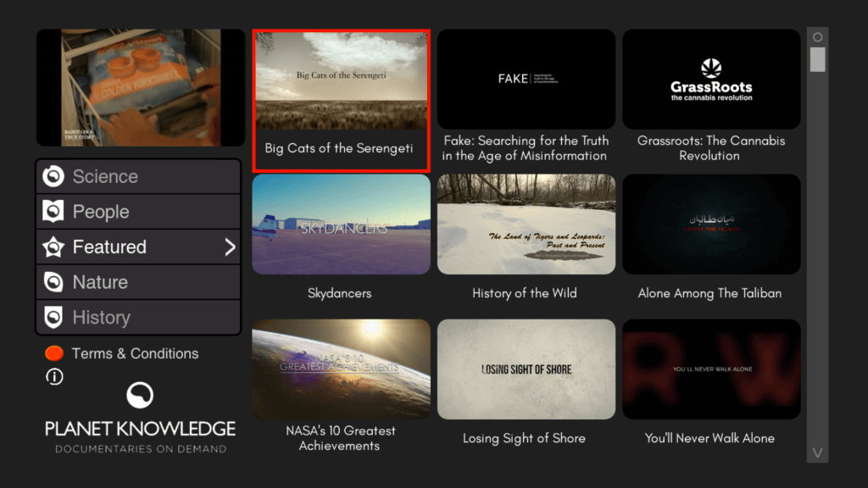Click the Nature category icon
Viewport: 868px width, 488px height.
[x=54, y=282]
